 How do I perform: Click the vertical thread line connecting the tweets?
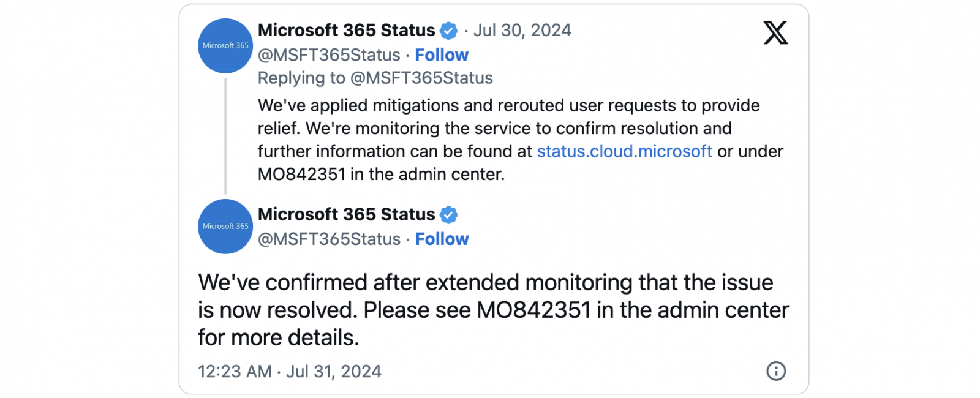[x=225, y=136]
